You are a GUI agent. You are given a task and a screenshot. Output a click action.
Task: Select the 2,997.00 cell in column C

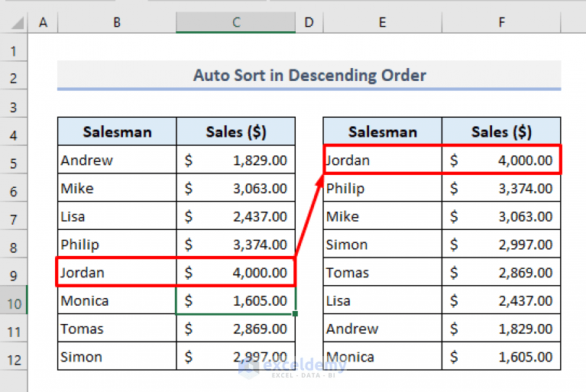[236, 357]
